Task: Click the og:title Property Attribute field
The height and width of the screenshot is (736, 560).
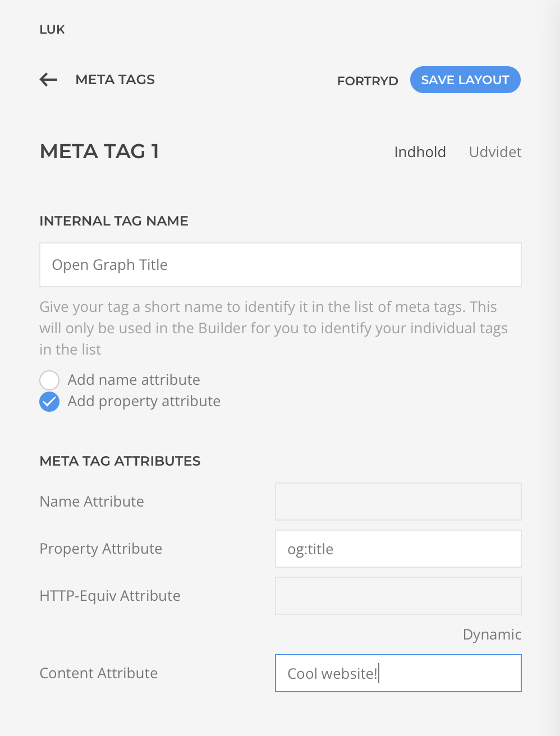Action: tap(398, 549)
